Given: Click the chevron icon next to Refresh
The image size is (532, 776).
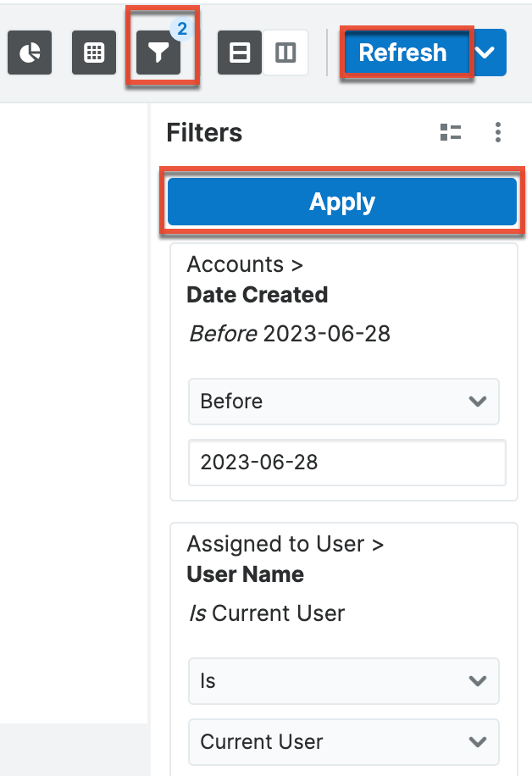Looking at the screenshot, I should 485,53.
